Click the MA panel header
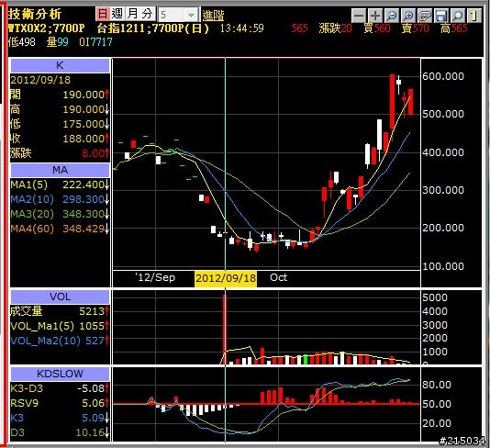 [60, 170]
